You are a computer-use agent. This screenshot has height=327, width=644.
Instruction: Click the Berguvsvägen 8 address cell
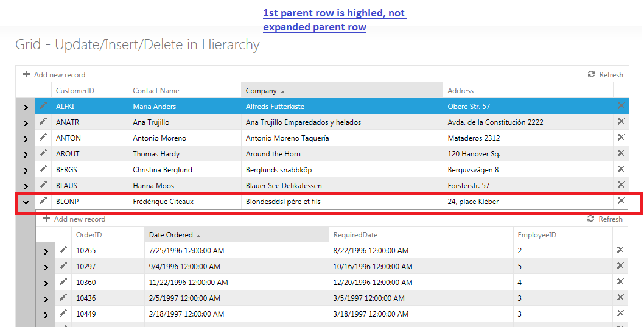pyautogui.click(x=528, y=170)
